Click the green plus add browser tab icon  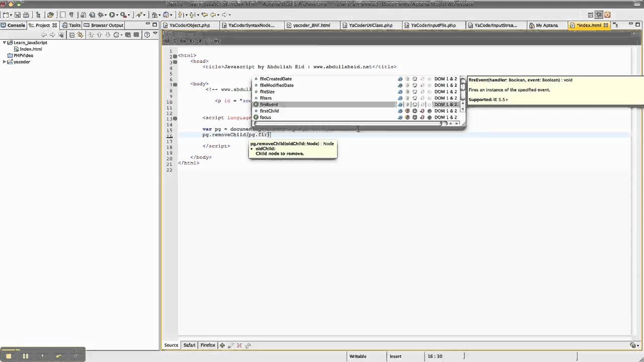click(222, 345)
